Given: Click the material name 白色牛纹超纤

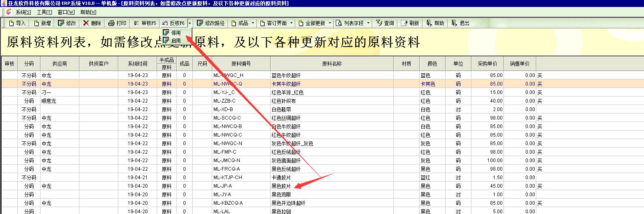Looking at the screenshot, I should (x=286, y=126).
